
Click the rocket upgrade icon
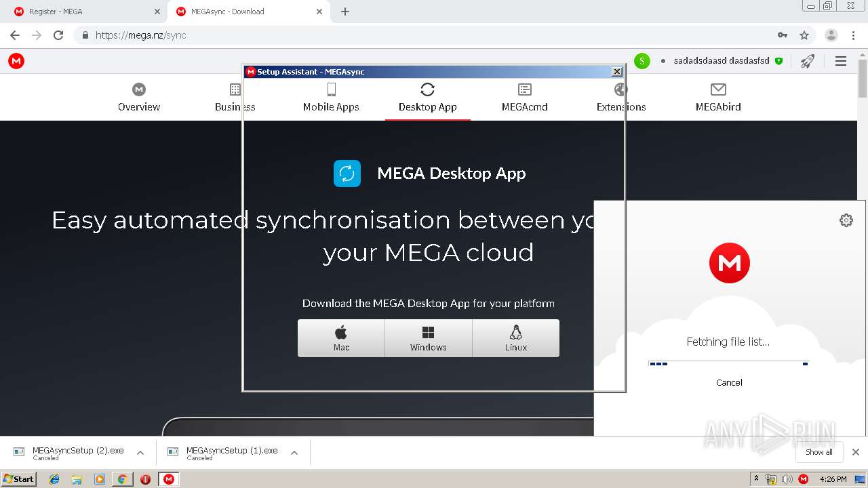(807, 61)
